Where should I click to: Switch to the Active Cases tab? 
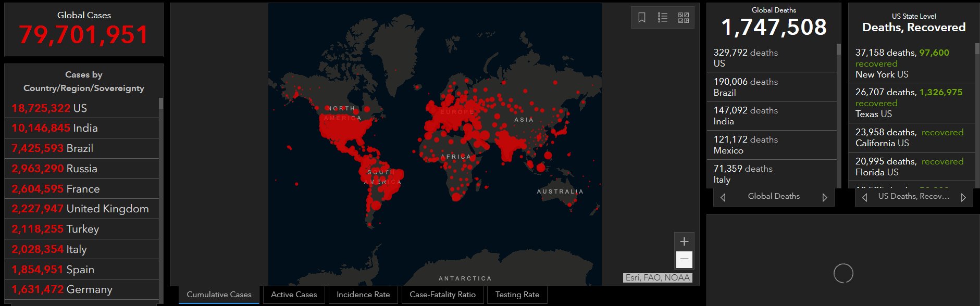294,295
